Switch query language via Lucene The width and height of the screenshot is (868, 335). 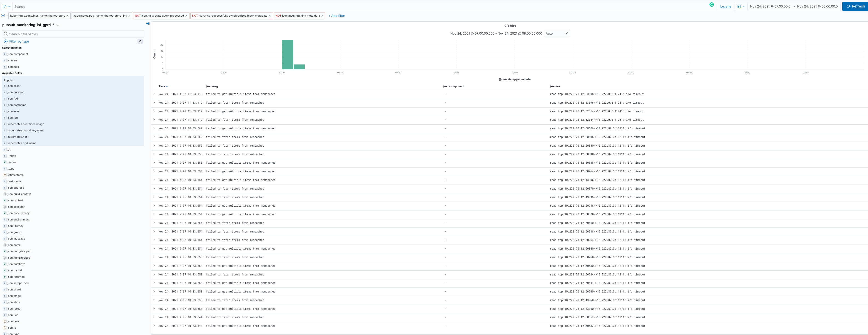click(x=726, y=6)
